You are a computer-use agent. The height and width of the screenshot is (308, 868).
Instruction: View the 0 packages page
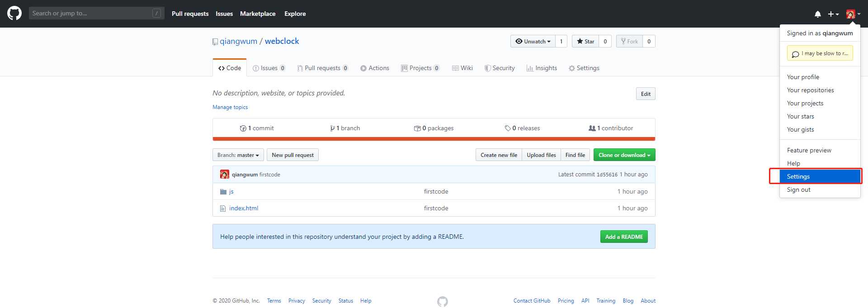click(434, 128)
